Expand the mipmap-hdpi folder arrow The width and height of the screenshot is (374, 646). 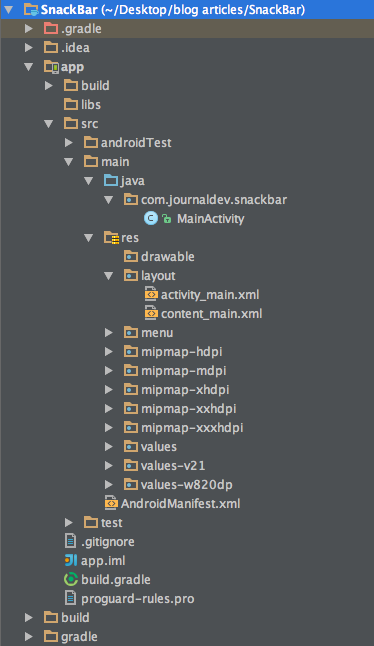click(109, 351)
